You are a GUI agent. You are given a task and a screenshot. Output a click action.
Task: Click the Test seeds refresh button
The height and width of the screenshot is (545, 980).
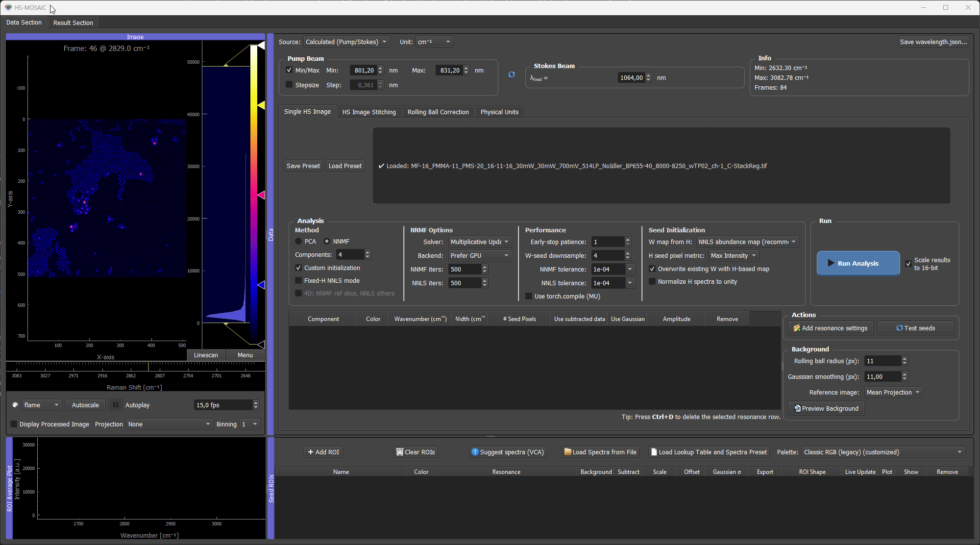[x=916, y=328]
